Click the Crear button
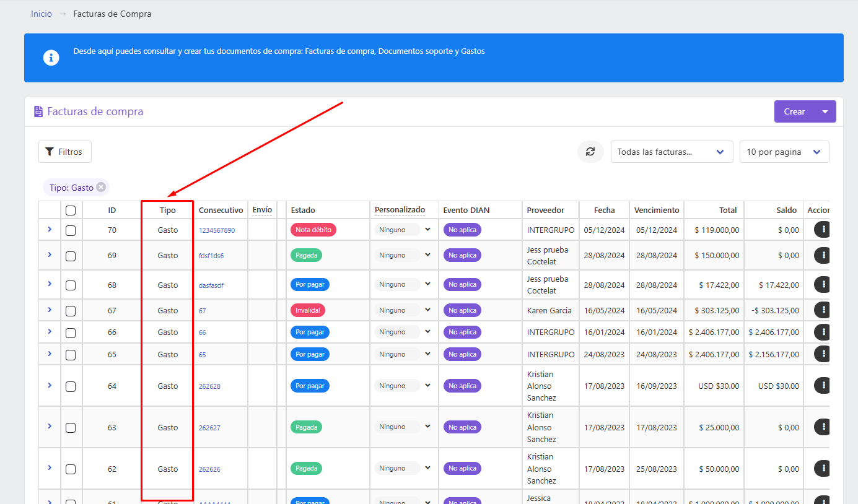 pyautogui.click(x=794, y=111)
